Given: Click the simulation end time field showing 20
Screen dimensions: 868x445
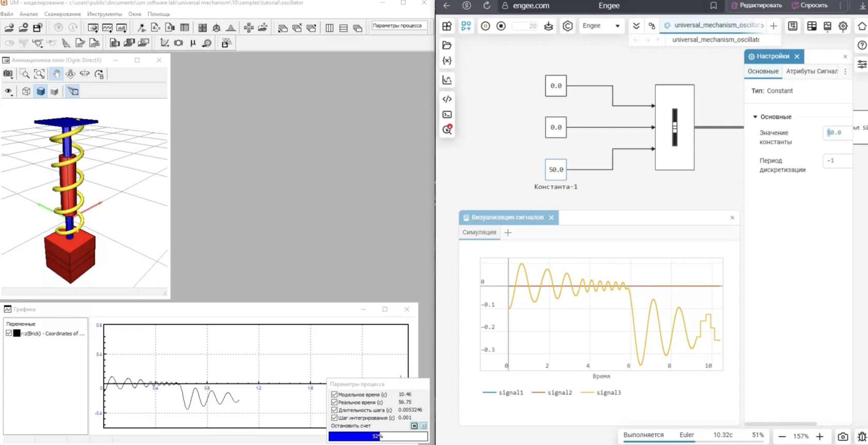Looking at the screenshot, I should pos(525,26).
